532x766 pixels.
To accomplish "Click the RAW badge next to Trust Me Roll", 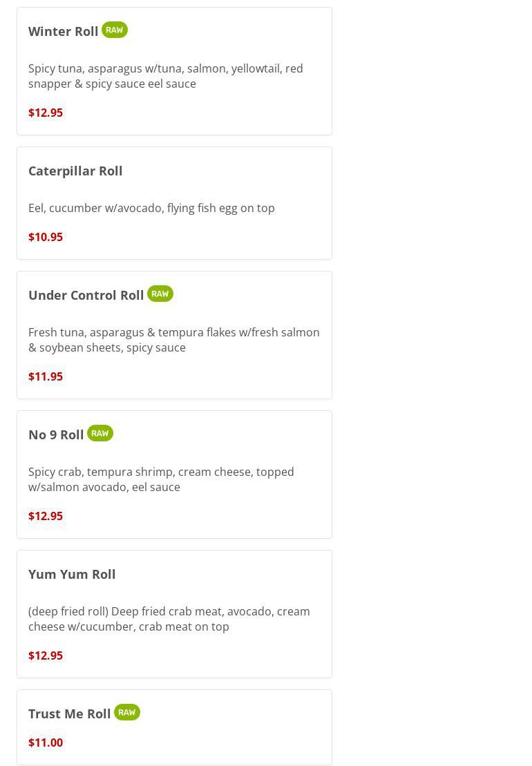I will point(127,712).
